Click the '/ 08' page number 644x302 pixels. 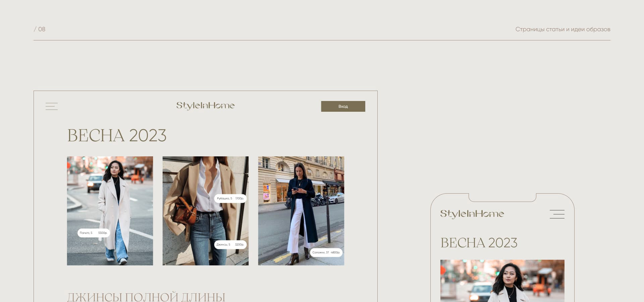[40, 29]
